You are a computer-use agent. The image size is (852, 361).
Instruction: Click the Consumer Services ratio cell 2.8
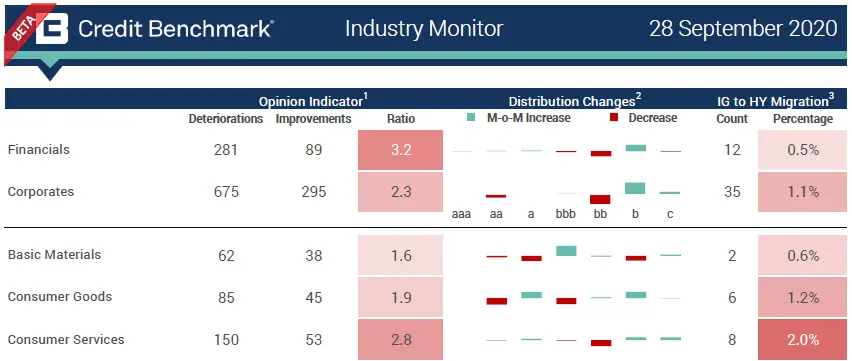[400, 340]
